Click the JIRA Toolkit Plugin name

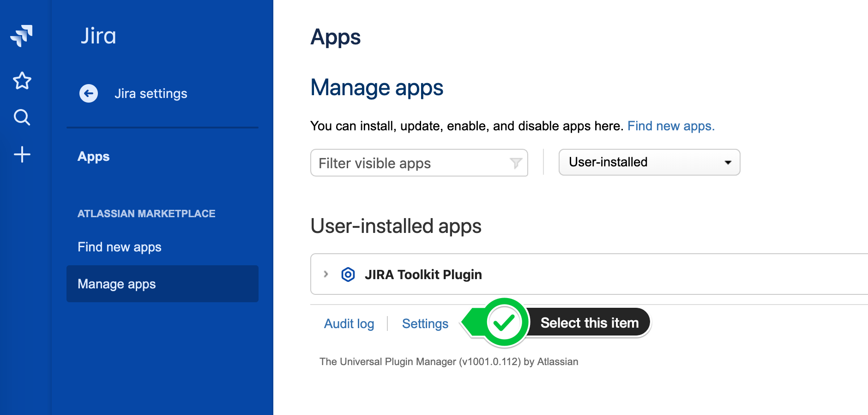tap(423, 275)
